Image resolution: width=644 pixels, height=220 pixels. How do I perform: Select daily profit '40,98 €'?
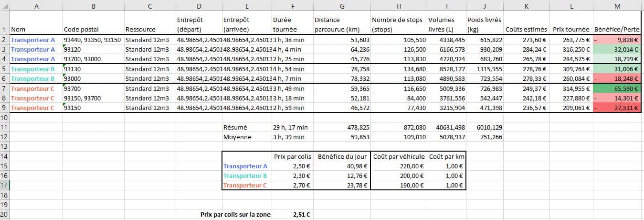[x=341, y=166]
